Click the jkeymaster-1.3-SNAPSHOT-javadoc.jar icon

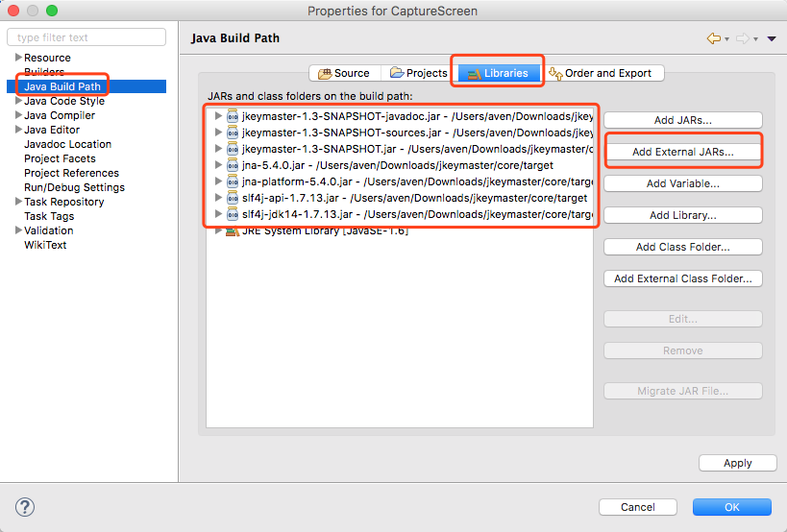pos(233,116)
